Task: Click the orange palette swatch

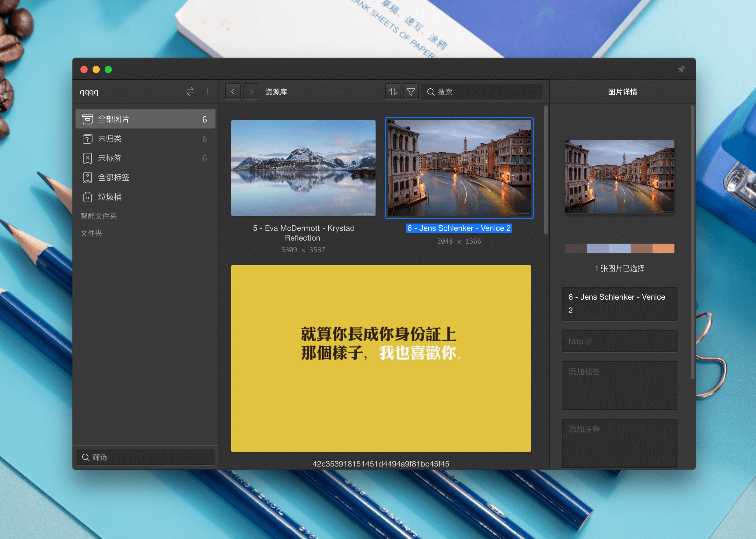Action: pyautogui.click(x=663, y=248)
